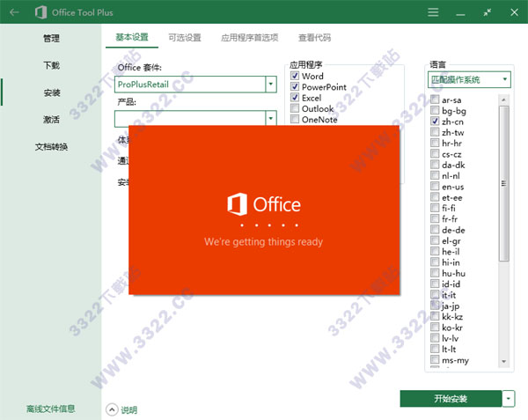
Task: Click the language list scrollbar thumb
Action: tap(503, 183)
